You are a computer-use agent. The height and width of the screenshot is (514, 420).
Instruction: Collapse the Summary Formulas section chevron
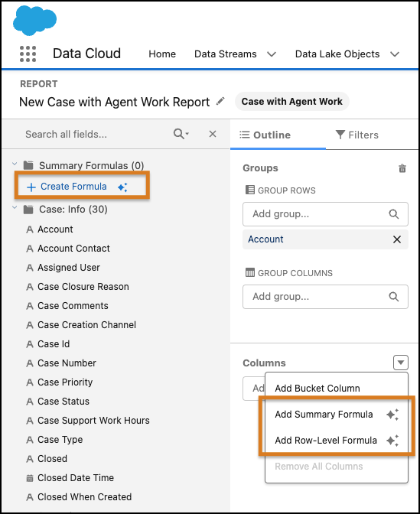(x=15, y=164)
